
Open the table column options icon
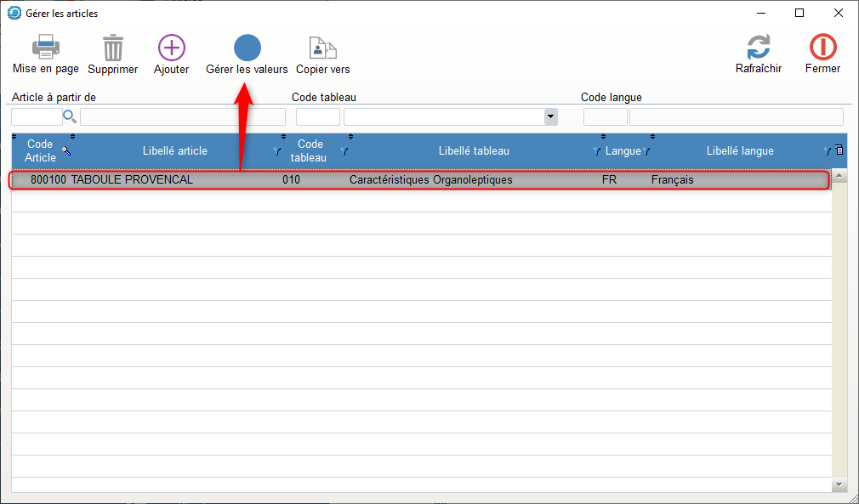[x=839, y=150]
